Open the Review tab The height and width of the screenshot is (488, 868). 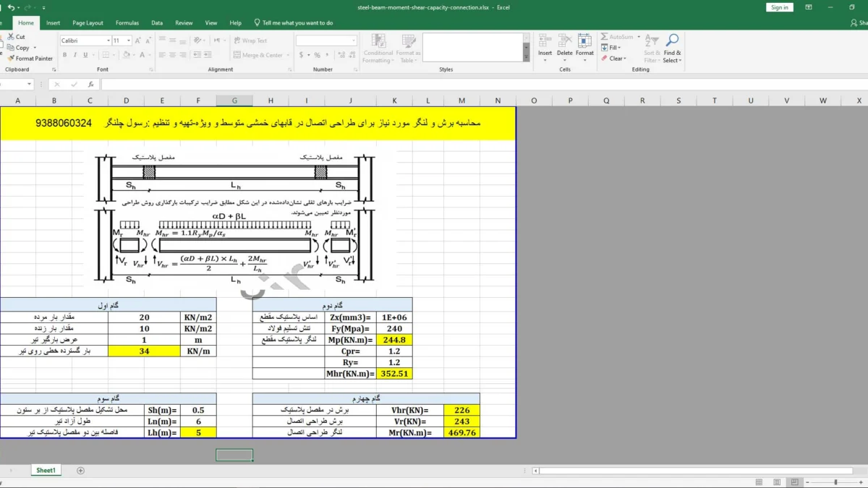[184, 23]
